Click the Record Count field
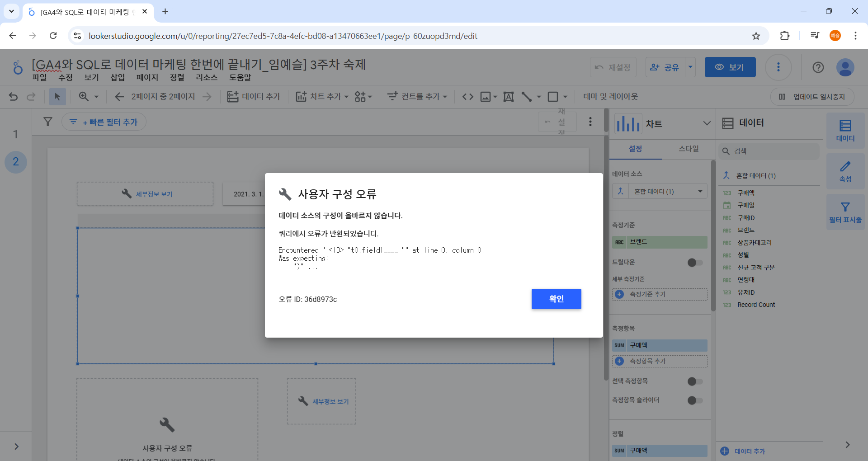Screen dimensions: 868x461 click(x=756, y=305)
